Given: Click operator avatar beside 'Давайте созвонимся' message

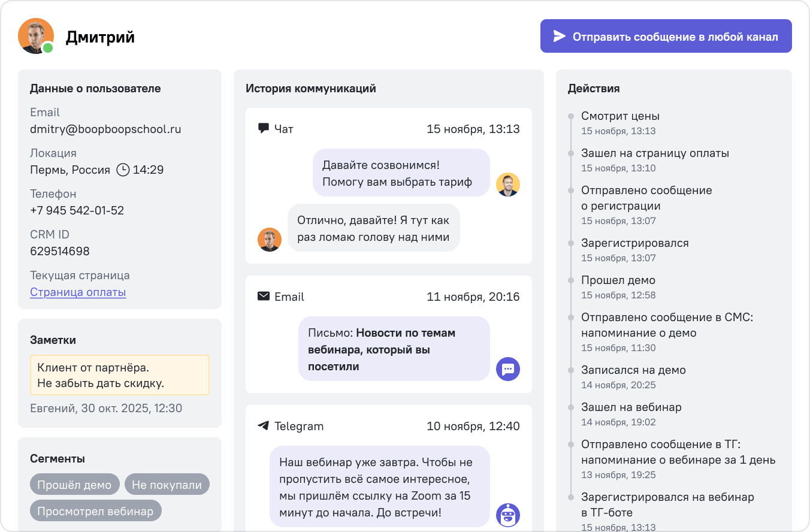Looking at the screenshot, I should point(508,185).
